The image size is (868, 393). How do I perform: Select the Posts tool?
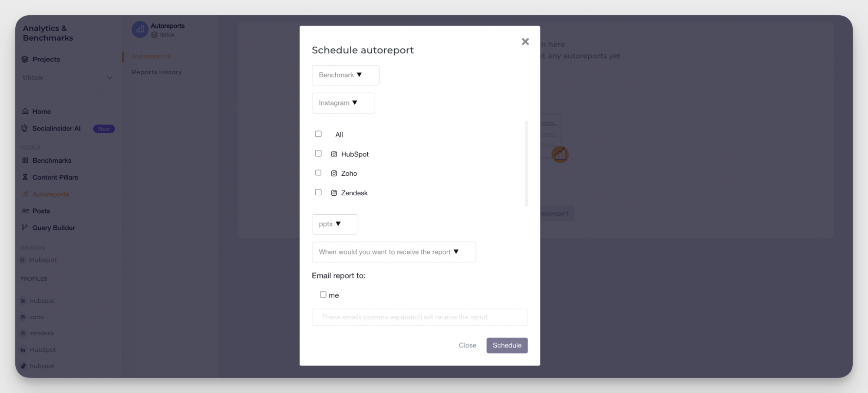[x=42, y=211]
